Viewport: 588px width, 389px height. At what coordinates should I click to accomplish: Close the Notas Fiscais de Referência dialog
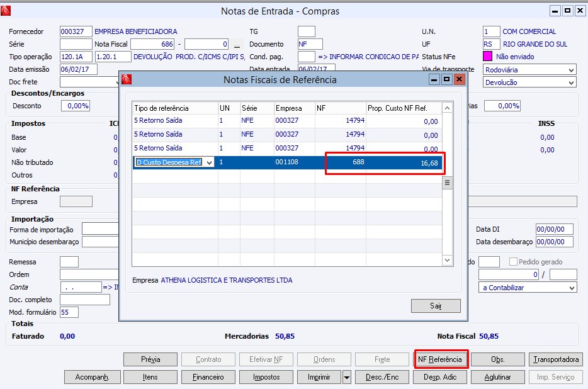(x=460, y=79)
